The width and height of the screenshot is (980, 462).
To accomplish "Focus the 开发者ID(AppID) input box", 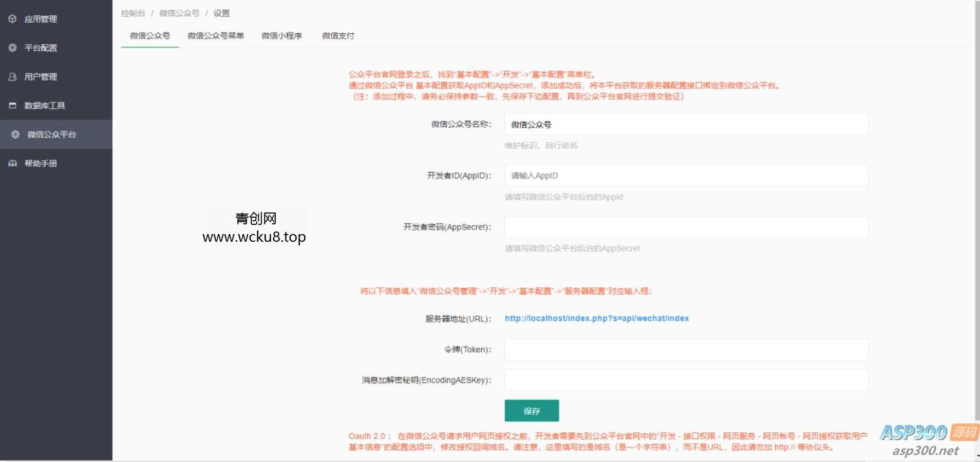I will click(686, 176).
